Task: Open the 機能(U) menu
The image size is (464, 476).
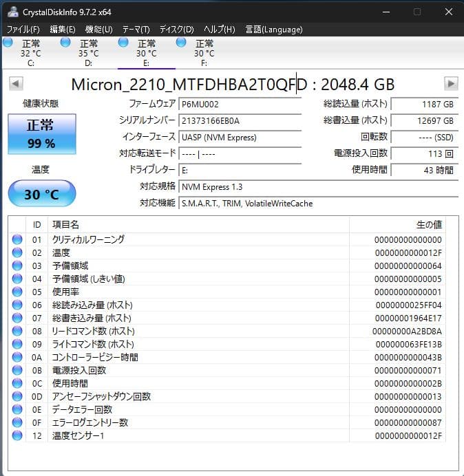Action: tap(98, 30)
